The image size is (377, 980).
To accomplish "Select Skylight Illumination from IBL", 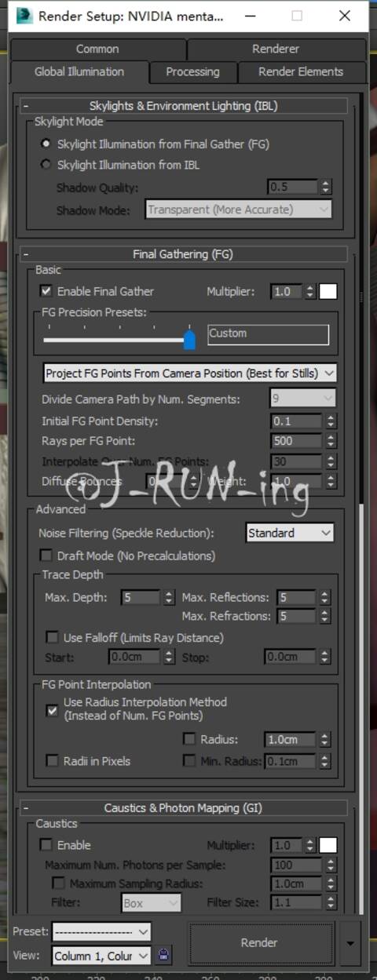I will (x=47, y=165).
